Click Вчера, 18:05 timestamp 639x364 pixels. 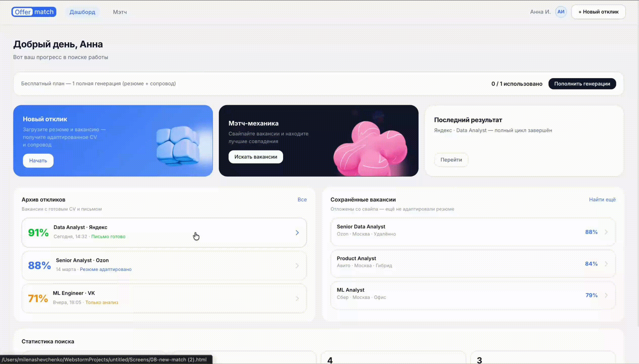point(67,303)
